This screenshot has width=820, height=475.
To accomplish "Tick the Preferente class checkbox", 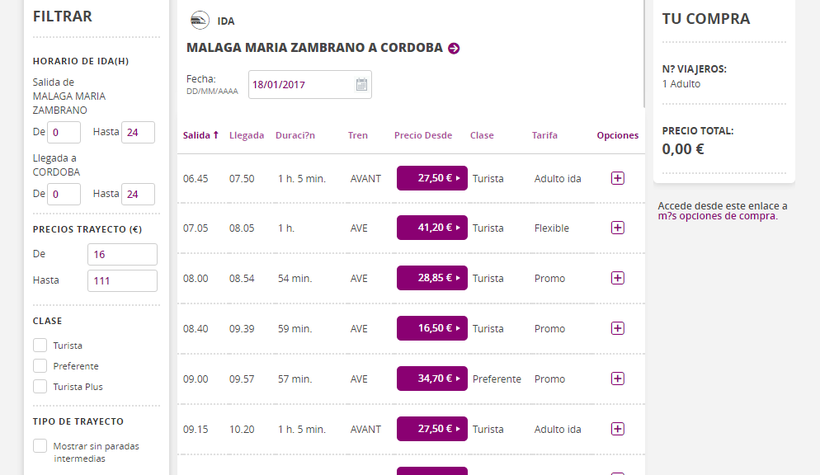I will click(40, 366).
